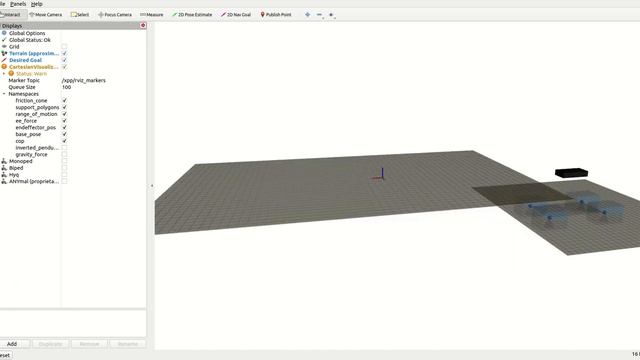The height and width of the screenshot is (360, 640).
Task: Click the Terrain display icon
Action: [4, 53]
